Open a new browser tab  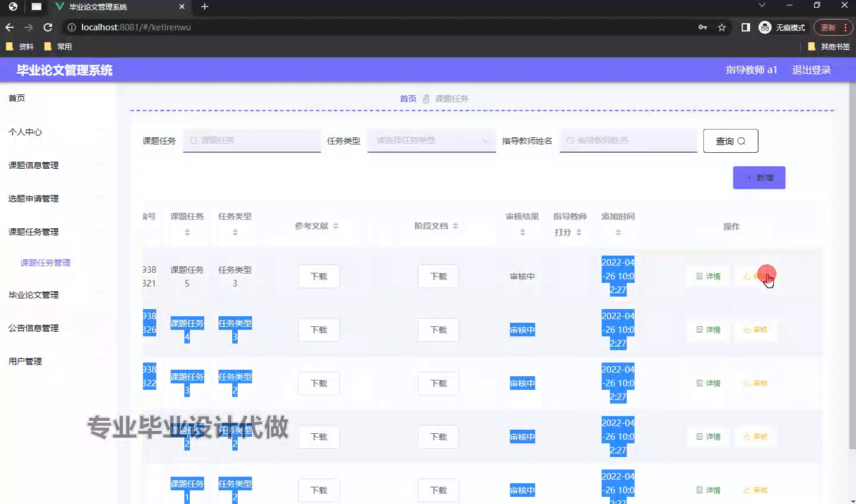coord(204,7)
